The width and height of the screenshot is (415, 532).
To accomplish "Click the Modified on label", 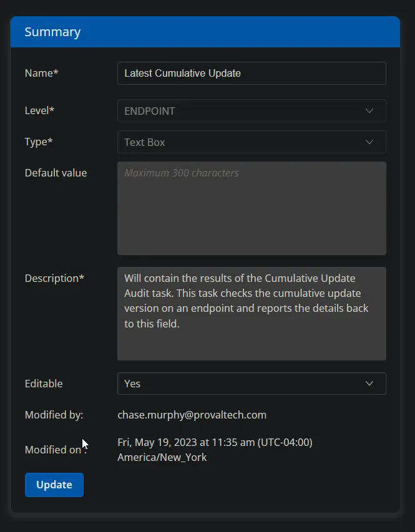I will coord(56,450).
